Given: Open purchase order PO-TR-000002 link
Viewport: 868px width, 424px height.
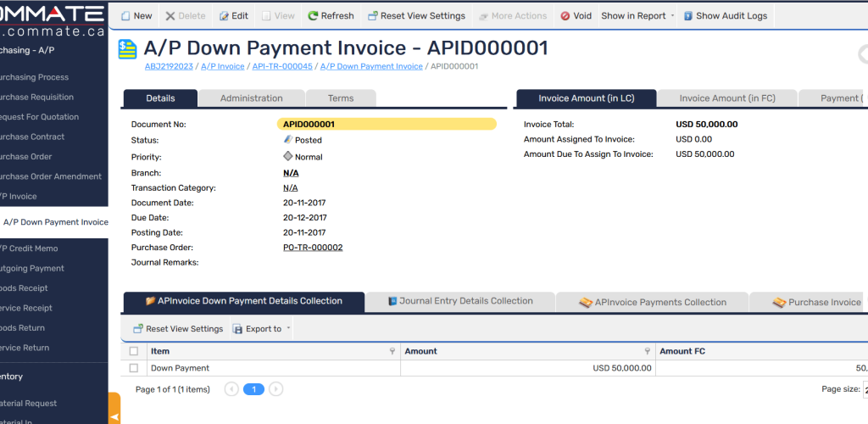Looking at the screenshot, I should [x=313, y=248].
